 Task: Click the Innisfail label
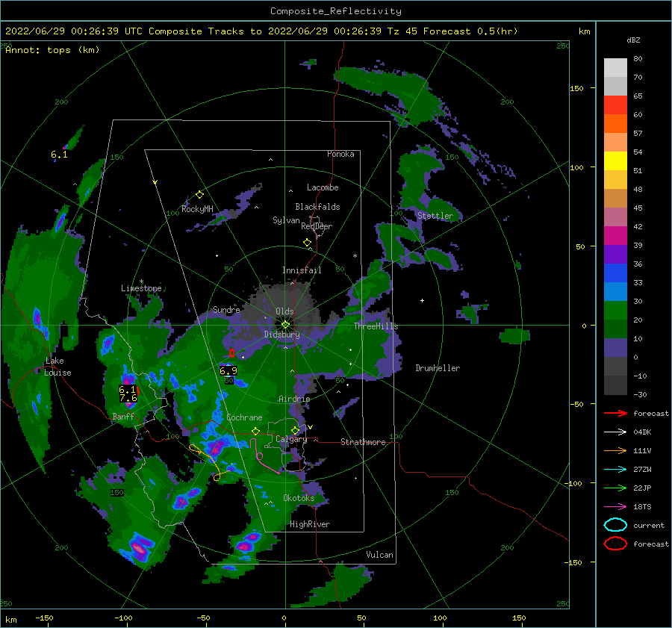tap(302, 270)
